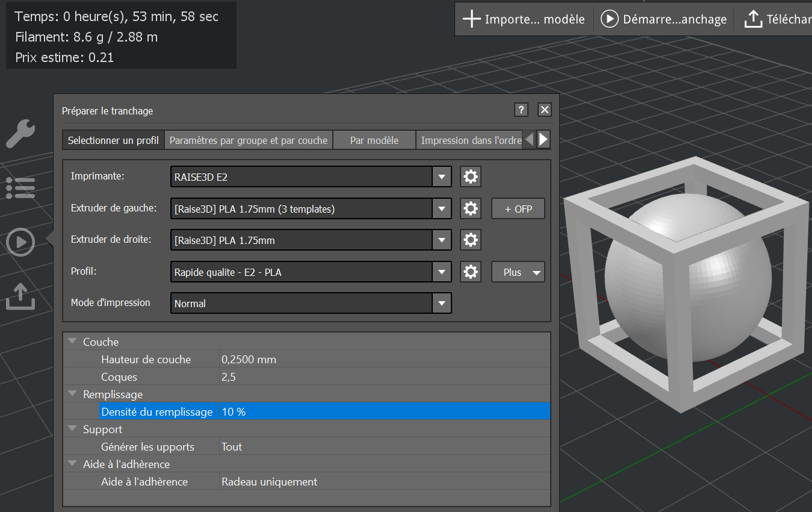
Task: Select the Générer les upports row label
Action: point(147,447)
